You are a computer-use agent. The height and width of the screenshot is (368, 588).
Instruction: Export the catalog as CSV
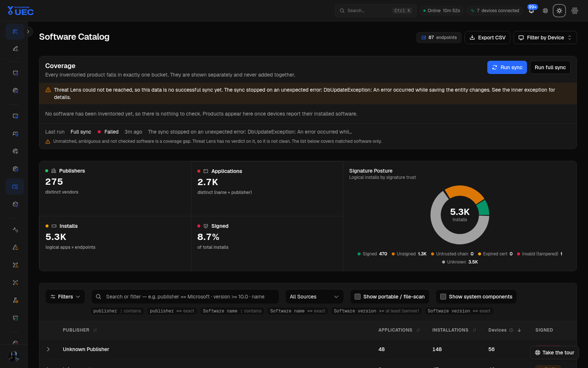click(487, 38)
